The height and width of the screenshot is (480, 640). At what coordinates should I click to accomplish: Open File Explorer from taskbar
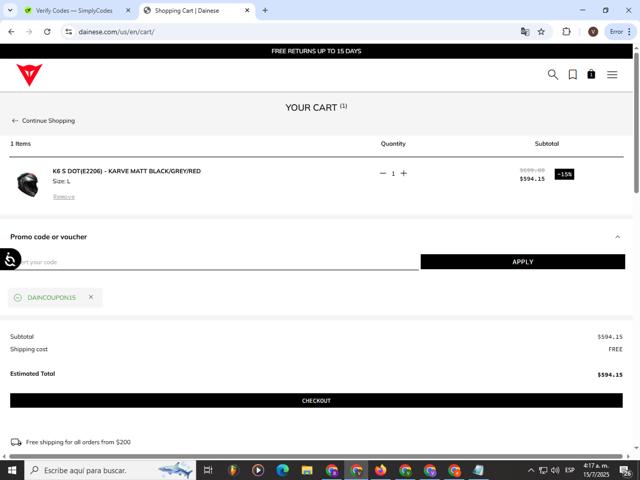pos(307,470)
